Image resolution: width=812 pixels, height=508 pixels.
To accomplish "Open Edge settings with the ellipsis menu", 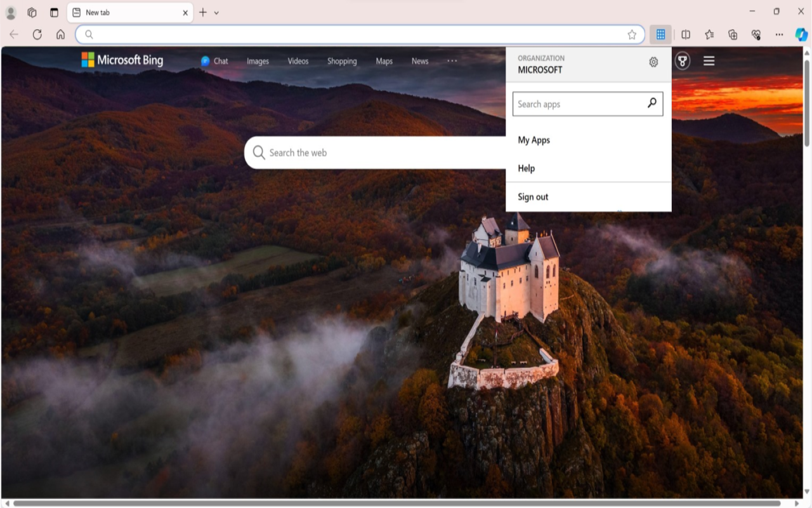I will pos(779,34).
